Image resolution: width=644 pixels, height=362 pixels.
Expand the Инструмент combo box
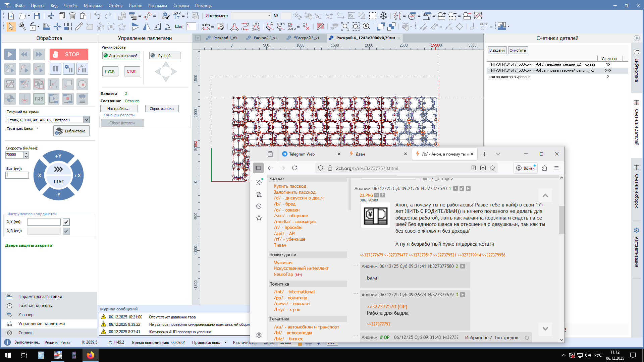269,16
